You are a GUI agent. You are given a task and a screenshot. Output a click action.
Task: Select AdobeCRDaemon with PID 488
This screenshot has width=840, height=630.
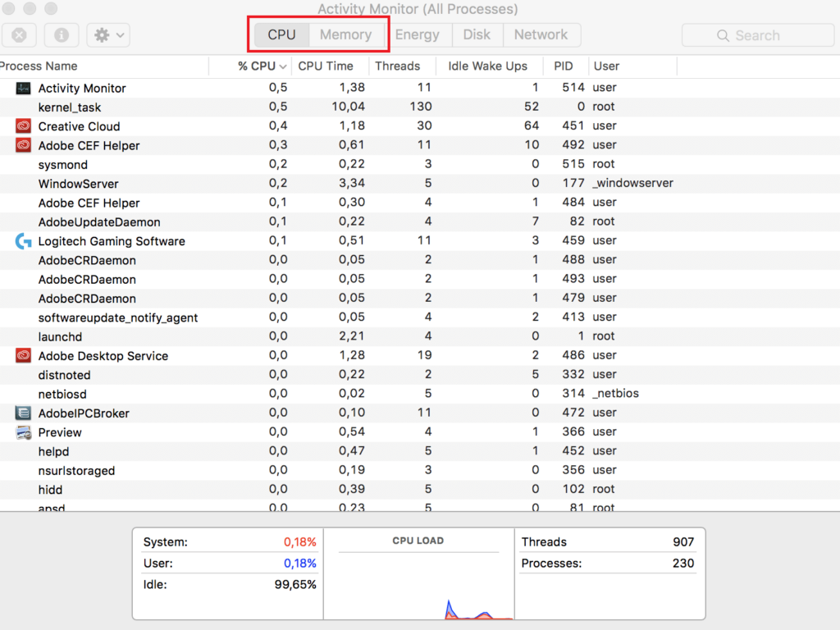click(x=420, y=260)
